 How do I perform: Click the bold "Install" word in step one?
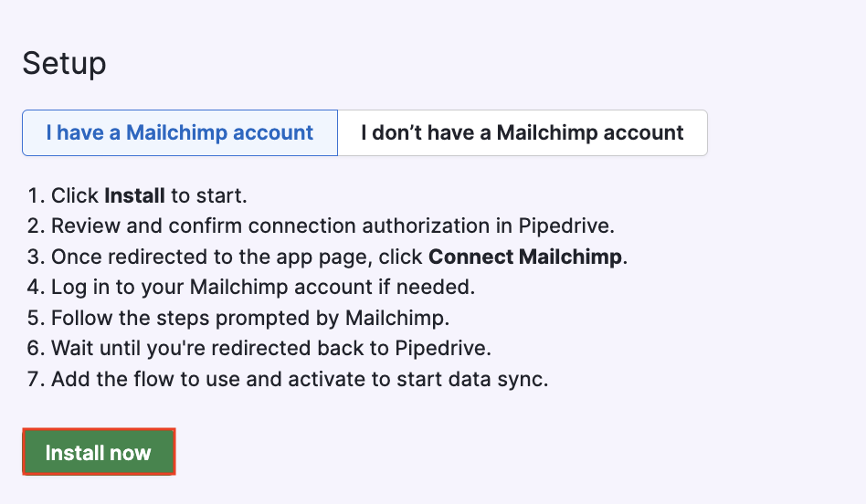[134, 195]
